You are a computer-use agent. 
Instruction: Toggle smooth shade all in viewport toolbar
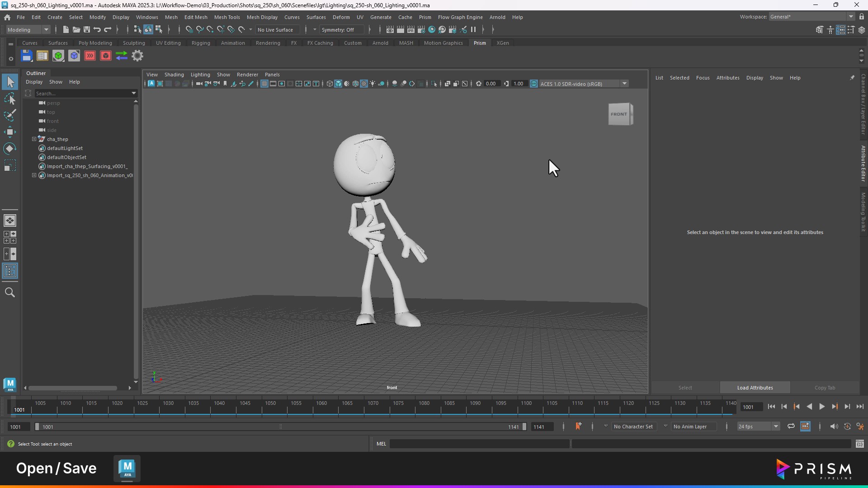(x=338, y=84)
